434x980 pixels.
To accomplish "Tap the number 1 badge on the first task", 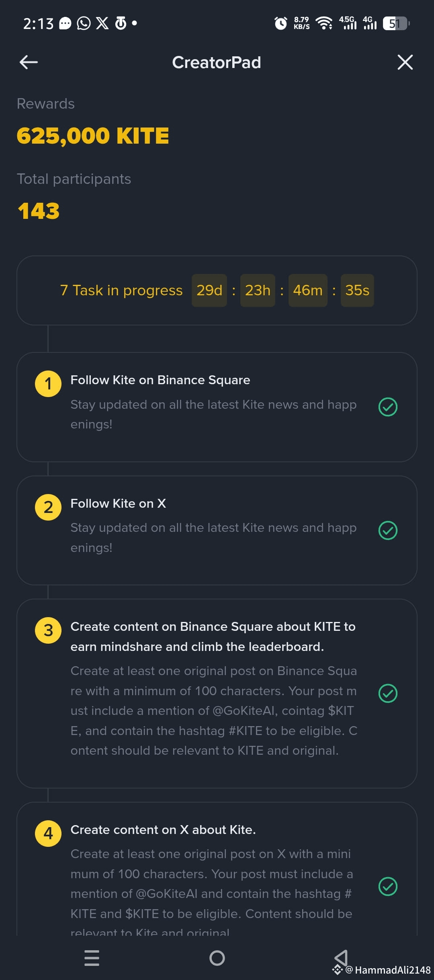I will (48, 383).
